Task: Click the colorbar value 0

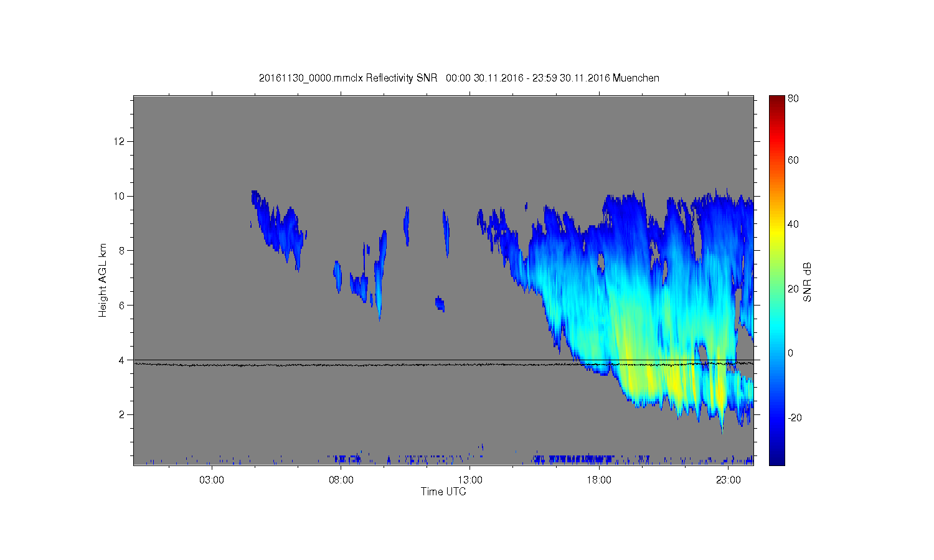Action: click(x=791, y=353)
